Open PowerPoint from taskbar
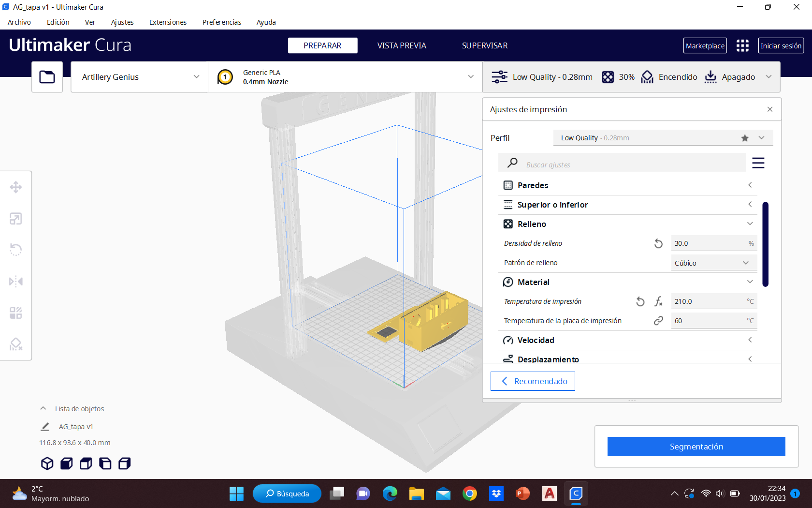Screen dimensions: 812x508 pos(522,493)
